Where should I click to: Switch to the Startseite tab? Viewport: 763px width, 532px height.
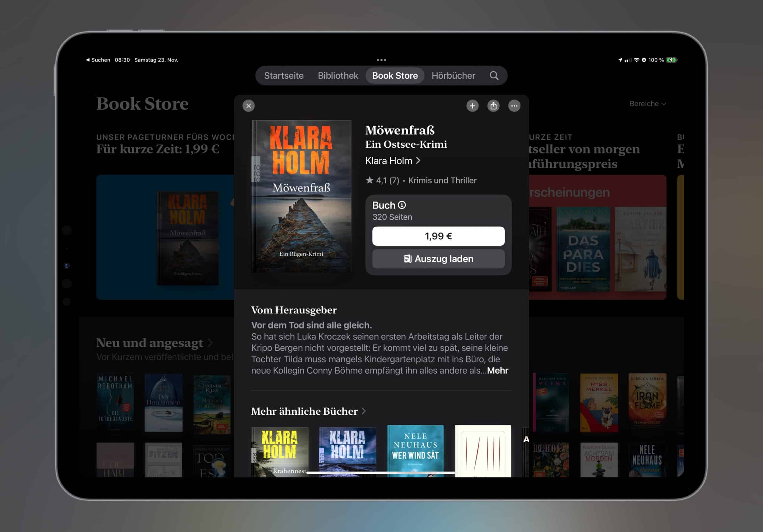284,76
